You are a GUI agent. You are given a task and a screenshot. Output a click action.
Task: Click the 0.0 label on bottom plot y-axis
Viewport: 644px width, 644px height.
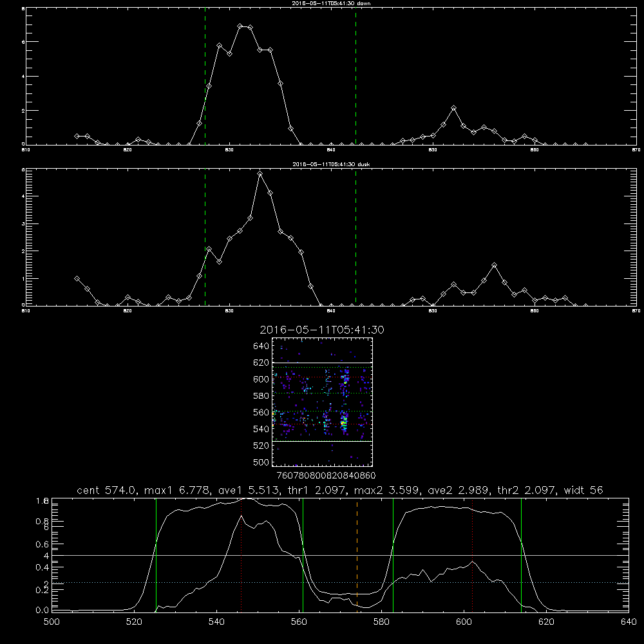click(43, 611)
